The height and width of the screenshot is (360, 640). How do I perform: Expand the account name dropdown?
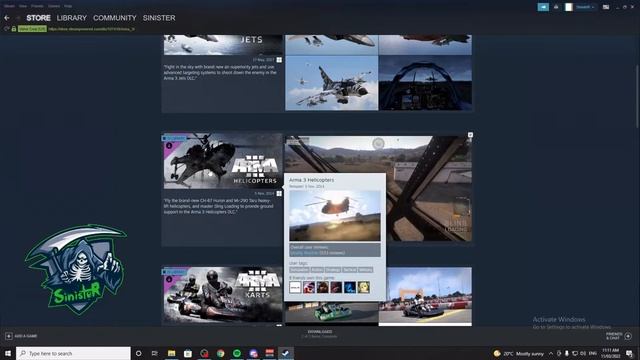[585, 7]
